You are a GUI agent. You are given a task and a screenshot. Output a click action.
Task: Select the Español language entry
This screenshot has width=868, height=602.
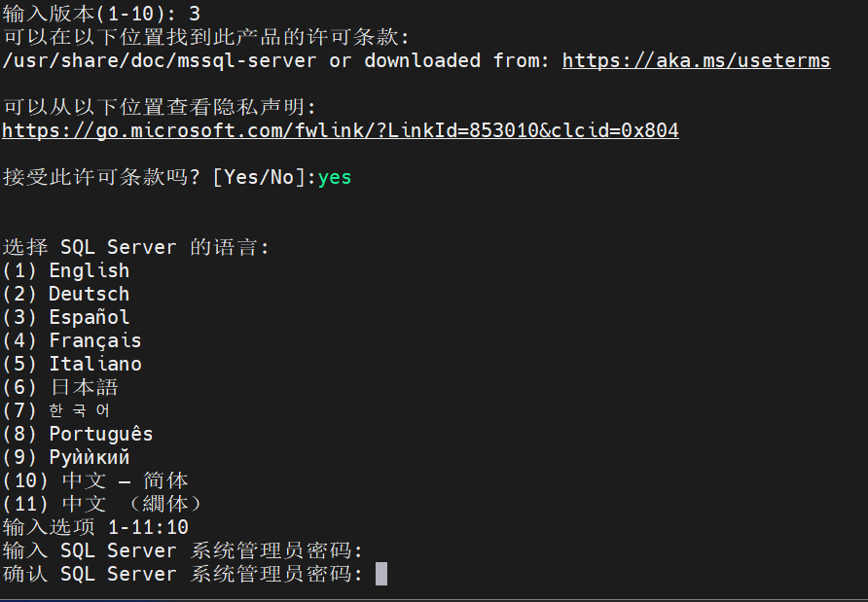point(66,317)
